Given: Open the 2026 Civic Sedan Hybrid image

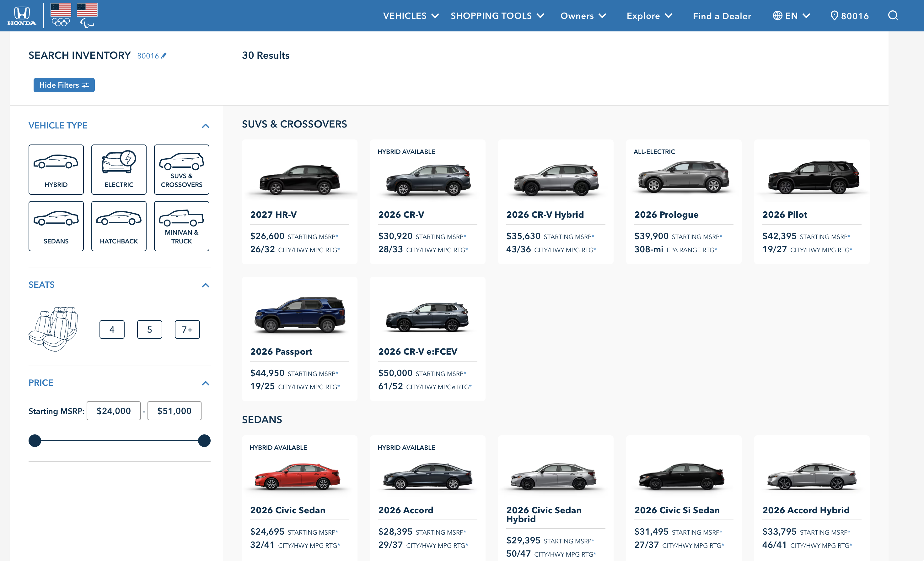Looking at the screenshot, I should [x=554, y=476].
